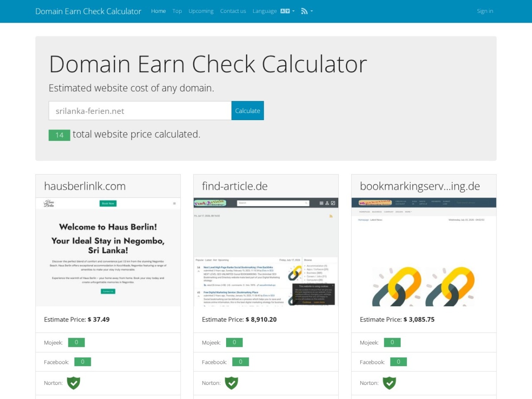532x399 pixels.
Task: Go to the Home menu item
Action: click(158, 11)
